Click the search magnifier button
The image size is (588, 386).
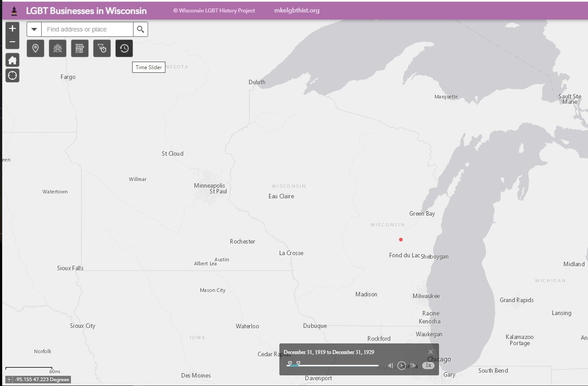pos(141,29)
